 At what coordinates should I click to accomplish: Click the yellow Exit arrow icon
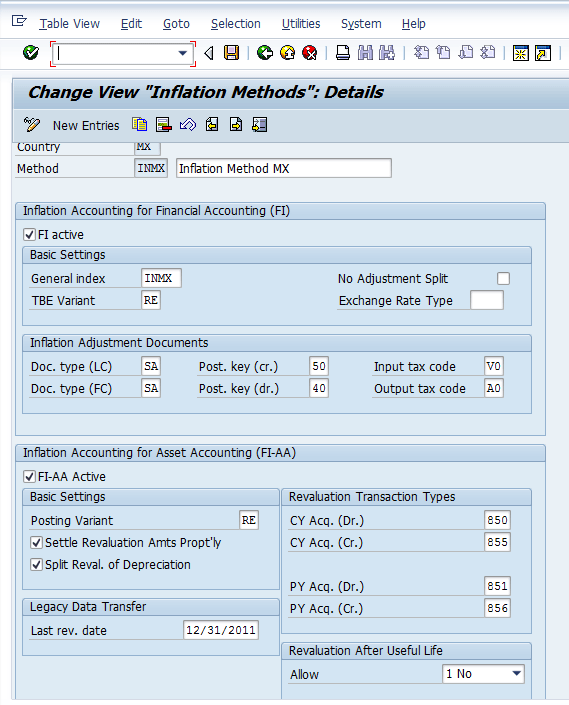click(x=288, y=53)
